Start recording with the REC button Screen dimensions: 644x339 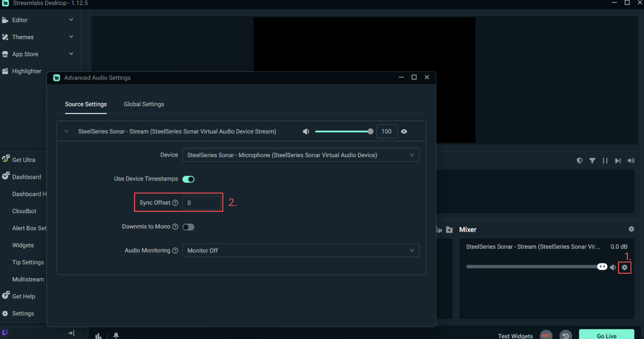click(546, 336)
